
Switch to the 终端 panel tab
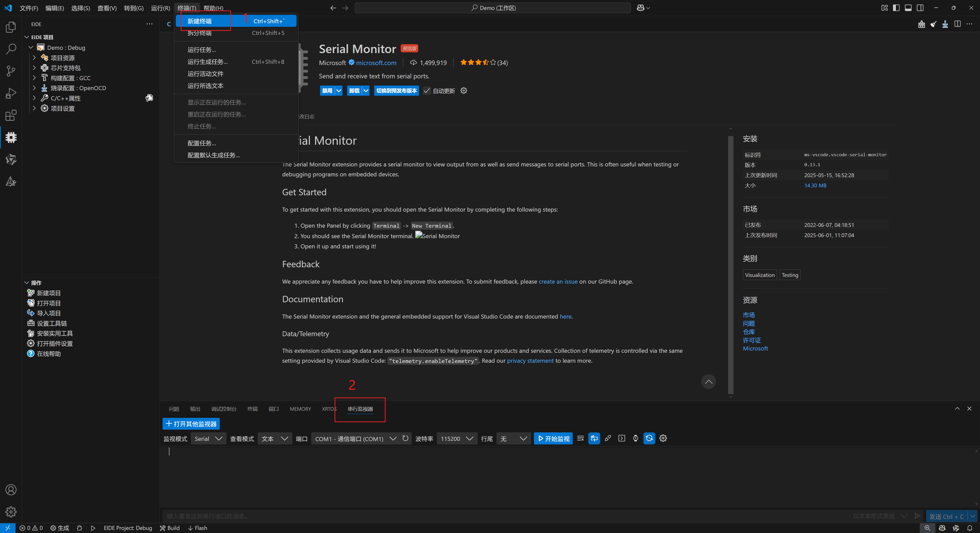[252, 409]
